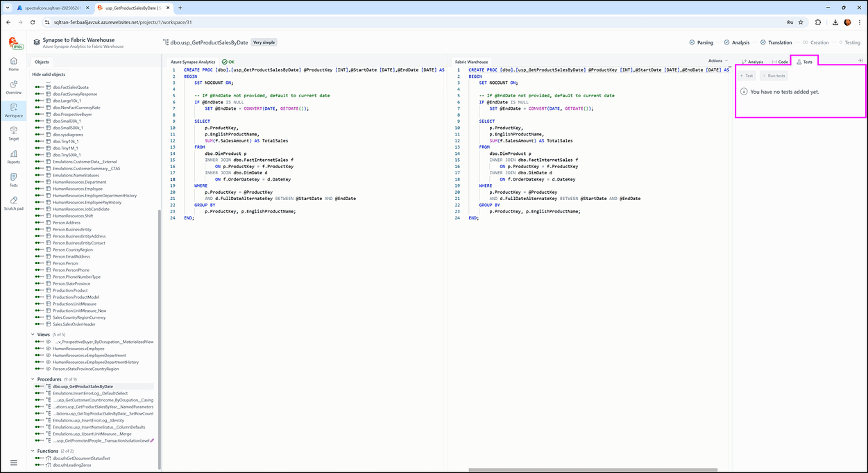Click the Creation pipeline step

816,42
